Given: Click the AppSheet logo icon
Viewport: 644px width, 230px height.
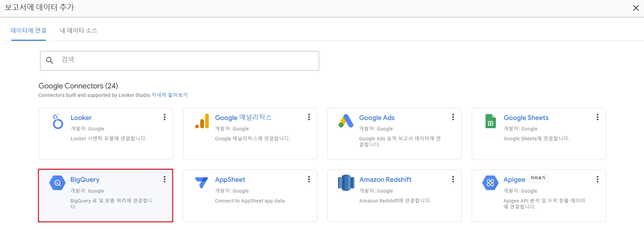Looking at the screenshot, I should point(202,182).
